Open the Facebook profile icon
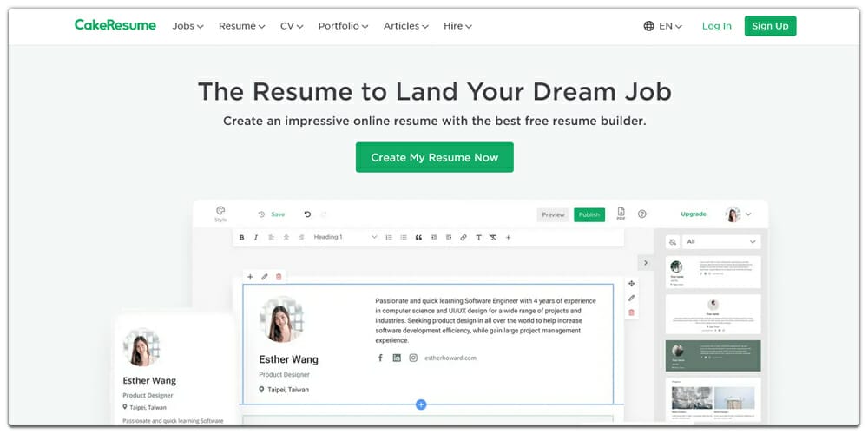This screenshot has width=868, height=434. click(380, 358)
